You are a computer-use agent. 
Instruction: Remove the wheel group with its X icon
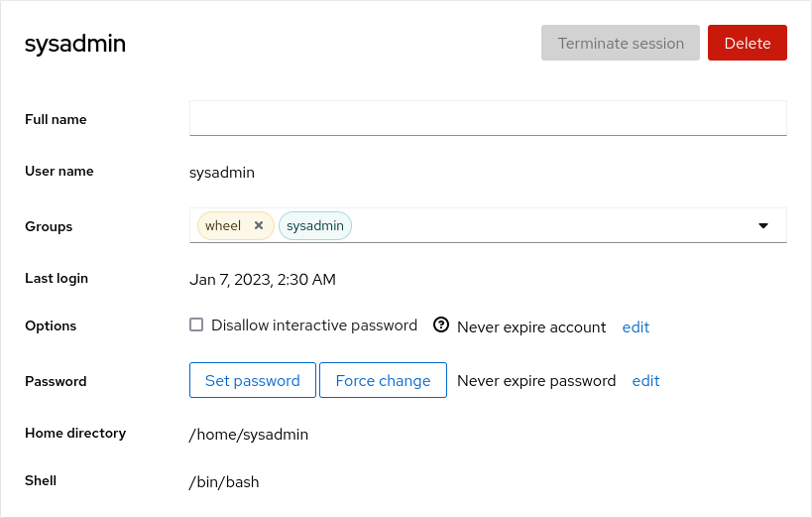(259, 225)
